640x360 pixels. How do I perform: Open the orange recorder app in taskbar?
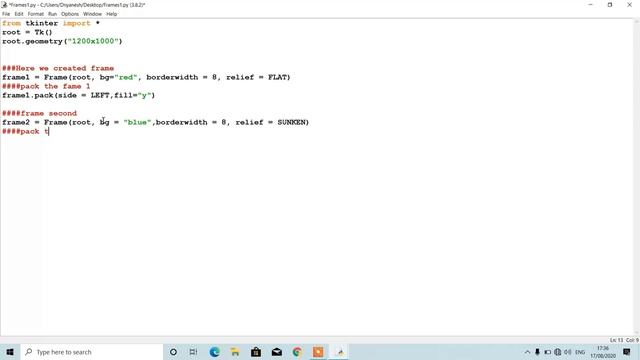pyautogui.click(x=318, y=352)
